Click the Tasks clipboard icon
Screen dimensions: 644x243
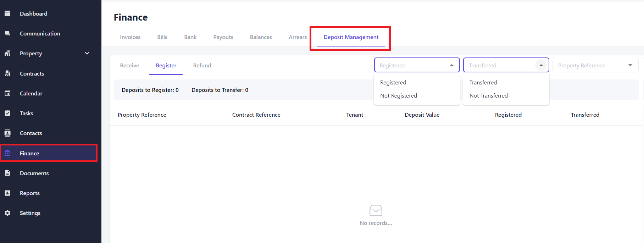pos(7,113)
